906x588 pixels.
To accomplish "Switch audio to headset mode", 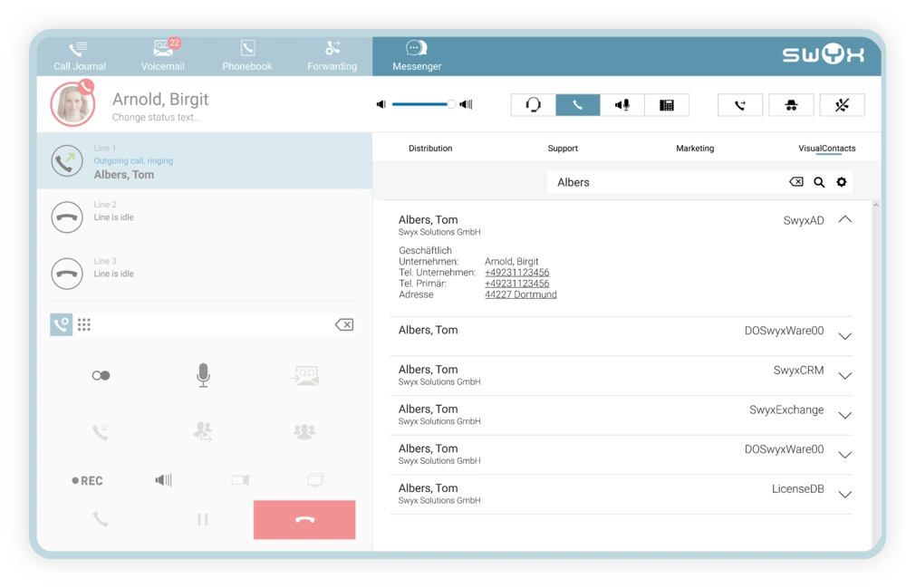I will (x=534, y=105).
